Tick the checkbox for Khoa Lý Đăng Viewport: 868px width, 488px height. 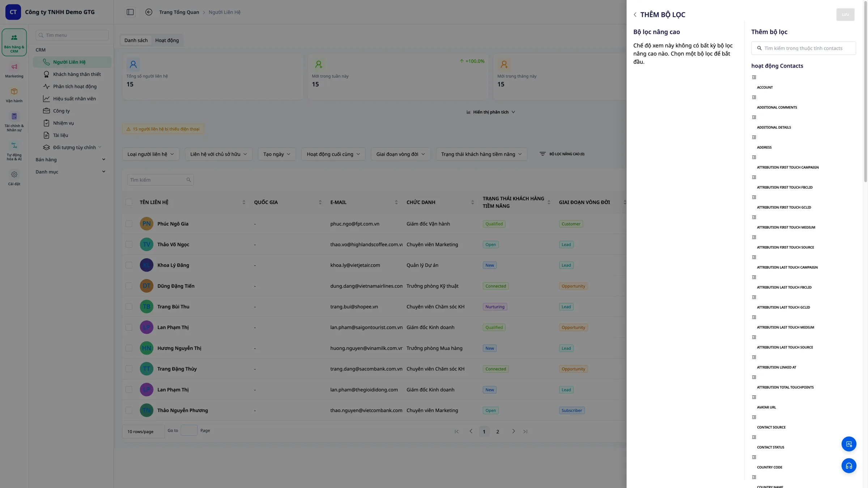[x=129, y=265]
